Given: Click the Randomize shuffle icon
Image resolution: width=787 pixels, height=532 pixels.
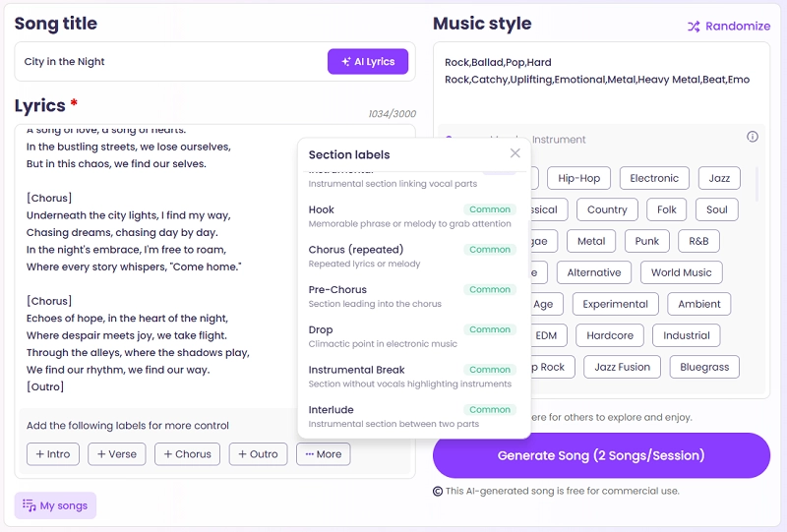Looking at the screenshot, I should click(x=694, y=27).
